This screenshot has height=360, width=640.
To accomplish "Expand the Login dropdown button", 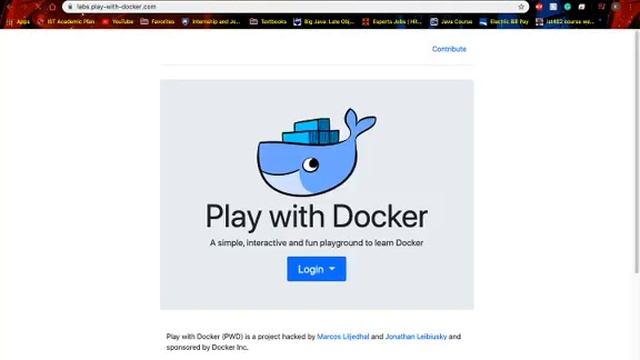I will click(316, 269).
